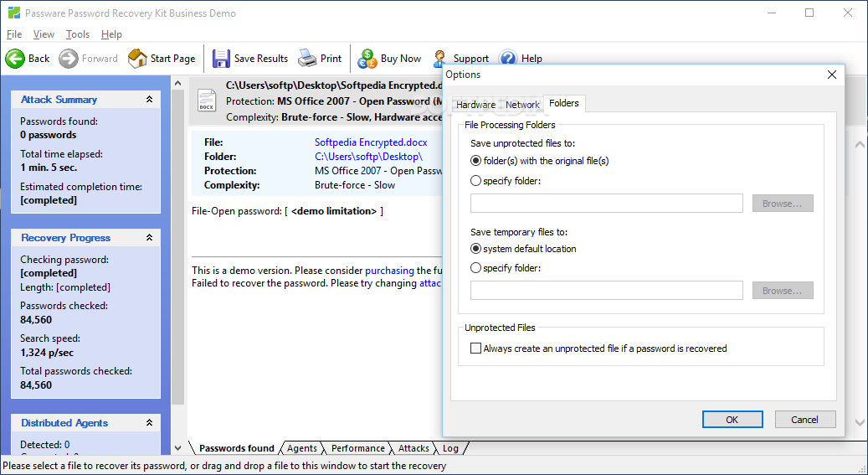Click the sidebar scroll up arrow
Viewport: 868px width, 475px height.
point(177,84)
